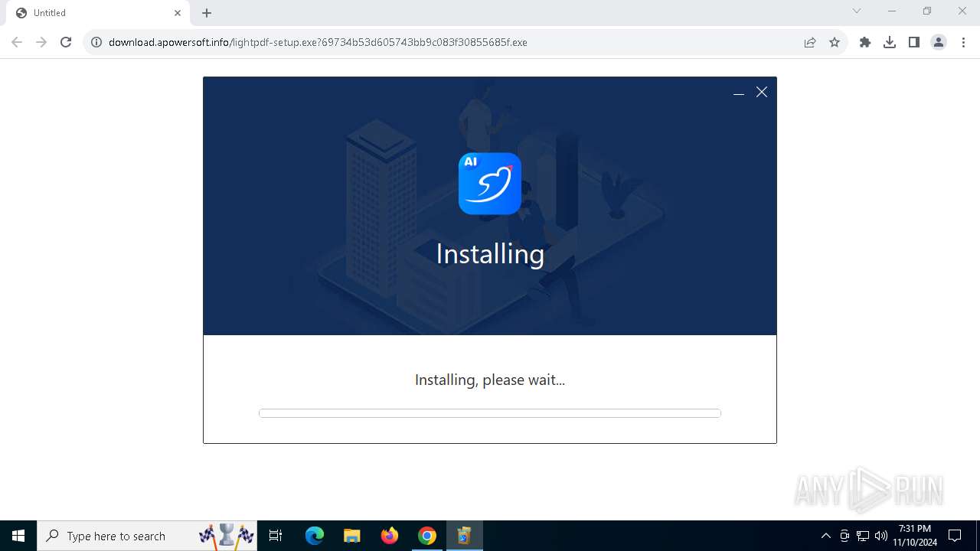Open Chrome downloads tray
The image size is (980, 551).
tap(890, 42)
